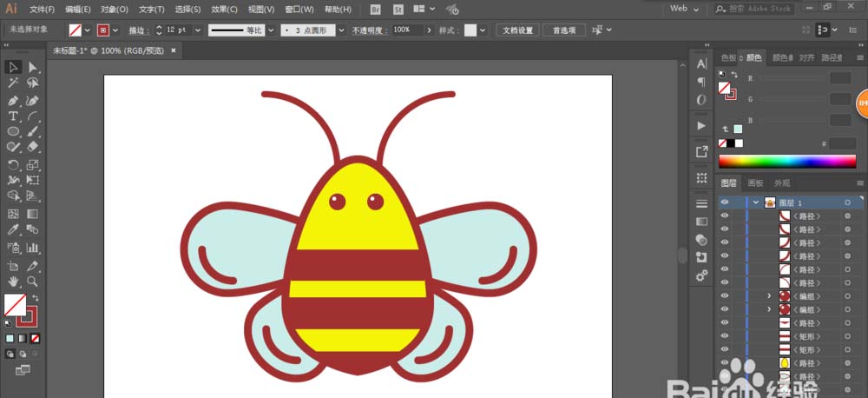Collapse 图层 1 in Layers panel
The image size is (868, 398).
point(756,202)
